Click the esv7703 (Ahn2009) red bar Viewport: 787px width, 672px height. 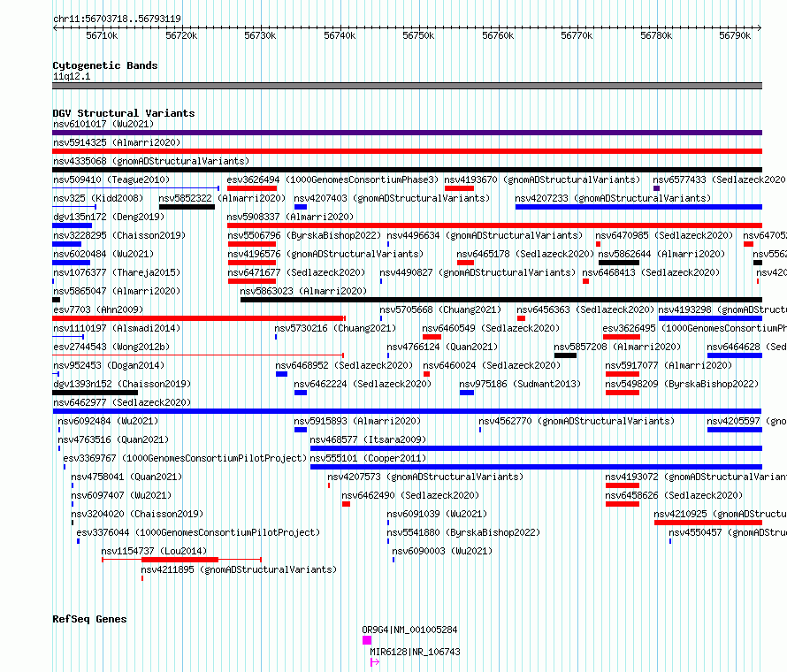(198, 318)
